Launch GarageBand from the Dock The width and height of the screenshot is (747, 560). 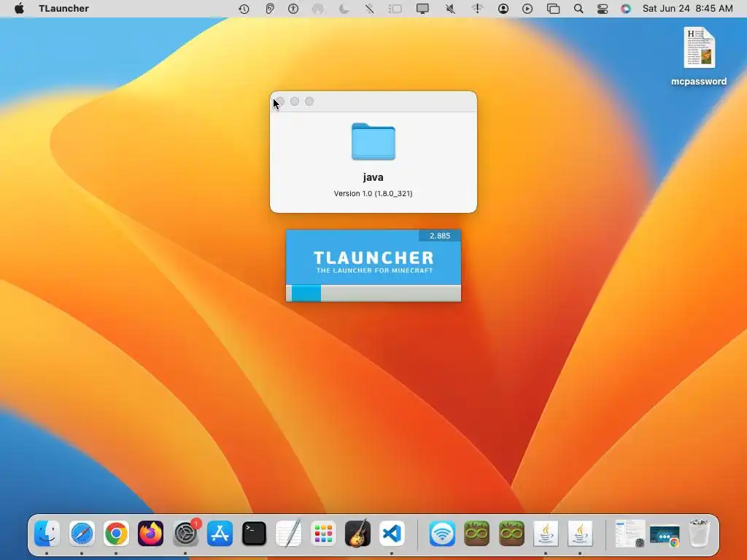[x=357, y=533]
